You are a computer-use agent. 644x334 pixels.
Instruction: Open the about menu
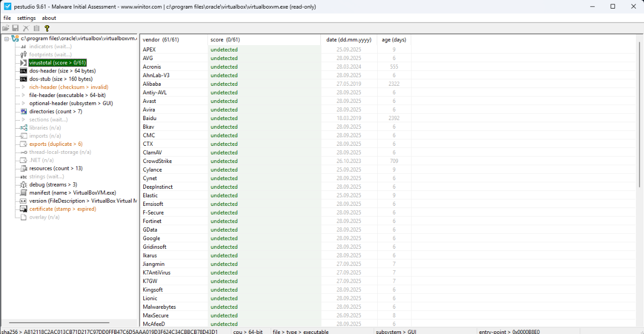pyautogui.click(x=49, y=18)
